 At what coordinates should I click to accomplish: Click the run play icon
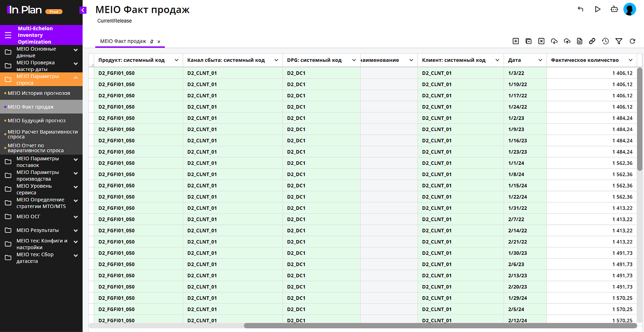pyautogui.click(x=597, y=9)
